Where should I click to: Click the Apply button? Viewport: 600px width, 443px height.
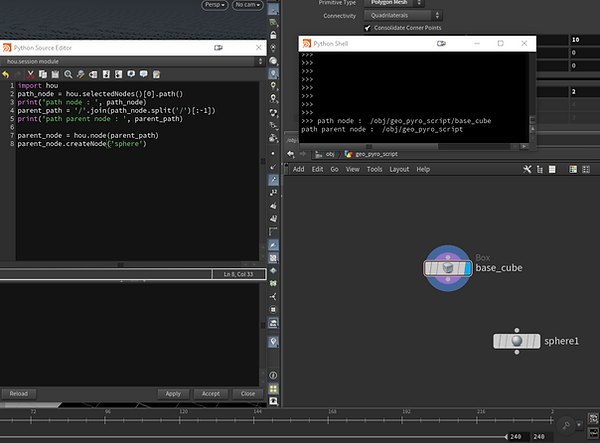coord(173,394)
